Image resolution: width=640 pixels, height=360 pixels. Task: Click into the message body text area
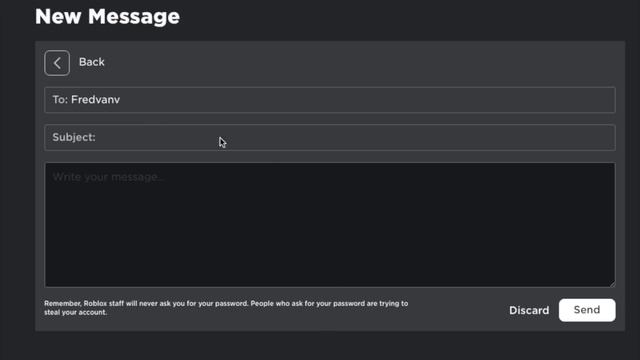coord(330,225)
